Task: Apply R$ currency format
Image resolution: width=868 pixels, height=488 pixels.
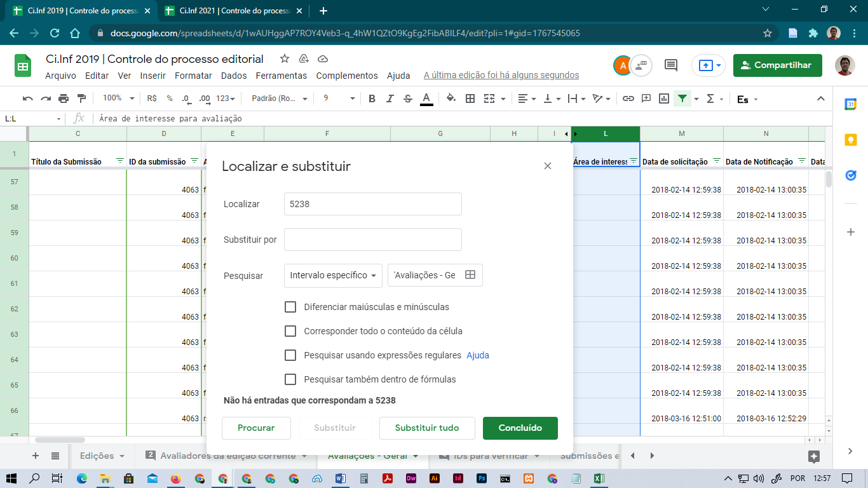Action: pos(152,98)
